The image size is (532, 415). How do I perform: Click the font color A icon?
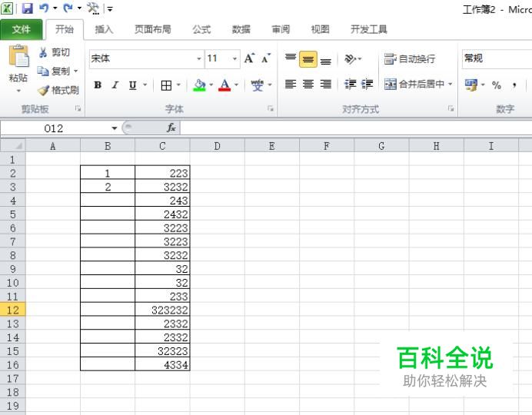(224, 85)
